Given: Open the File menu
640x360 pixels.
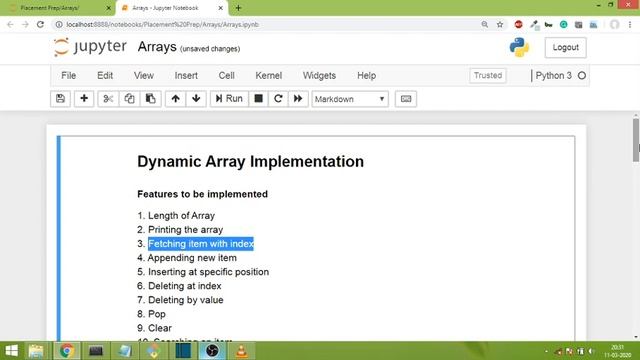Looking at the screenshot, I should [69, 76].
